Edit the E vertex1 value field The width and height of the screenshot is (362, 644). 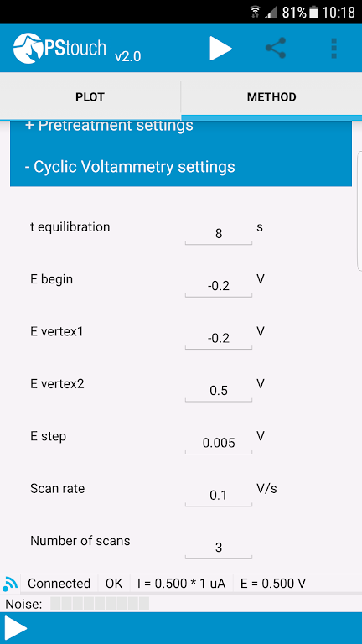tap(219, 339)
